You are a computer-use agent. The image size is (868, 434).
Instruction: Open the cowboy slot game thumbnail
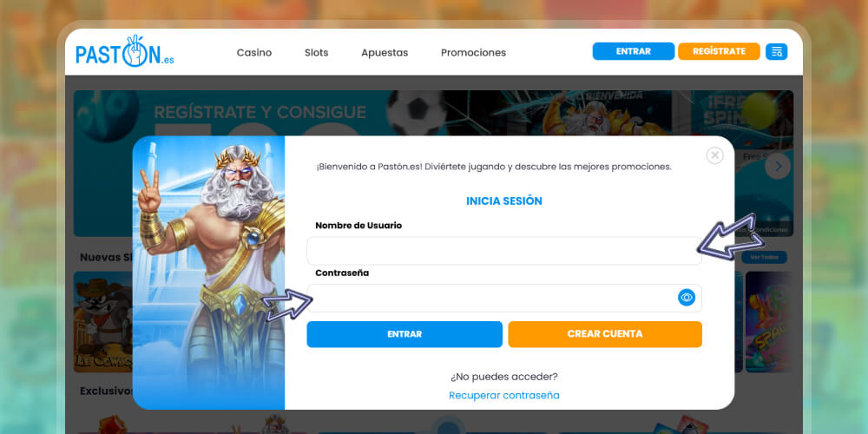pyautogui.click(x=103, y=322)
